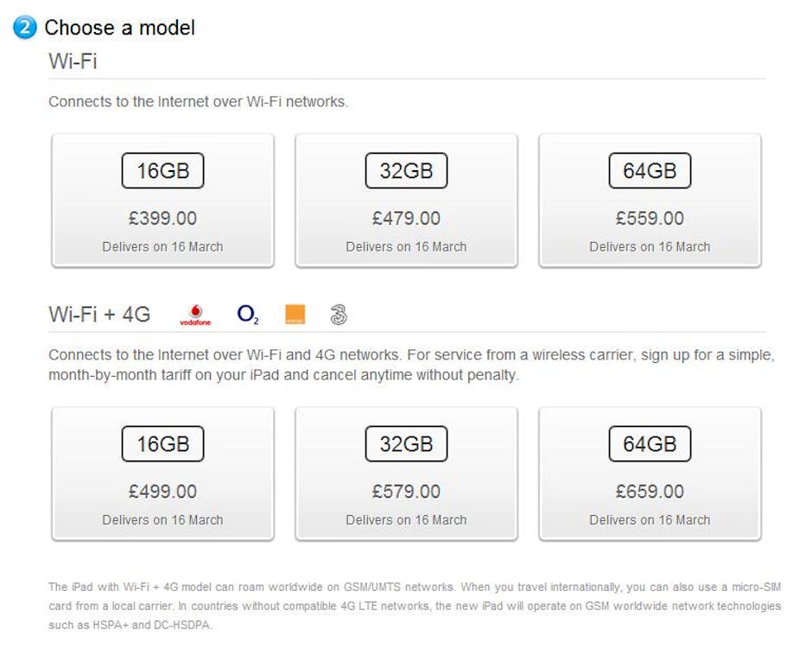Select the Wi-Fi 16GB model at £399.00
Viewport: 812px width, 649px height.
point(162,200)
